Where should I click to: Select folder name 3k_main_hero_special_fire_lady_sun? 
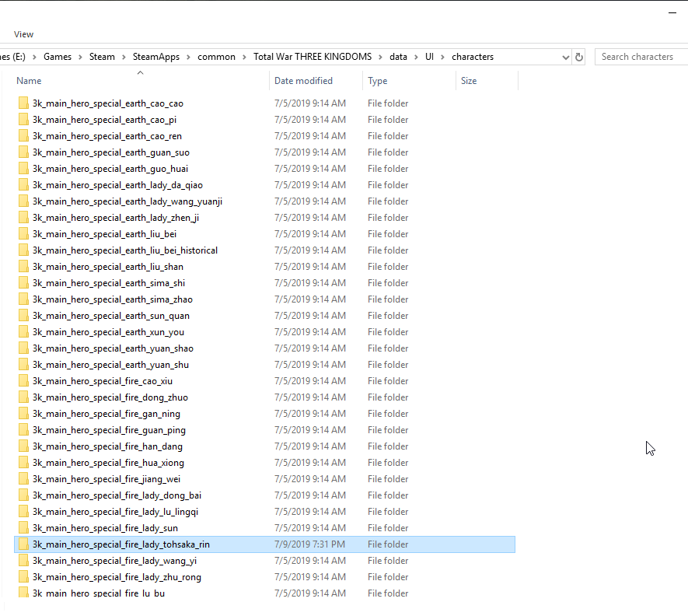click(105, 528)
